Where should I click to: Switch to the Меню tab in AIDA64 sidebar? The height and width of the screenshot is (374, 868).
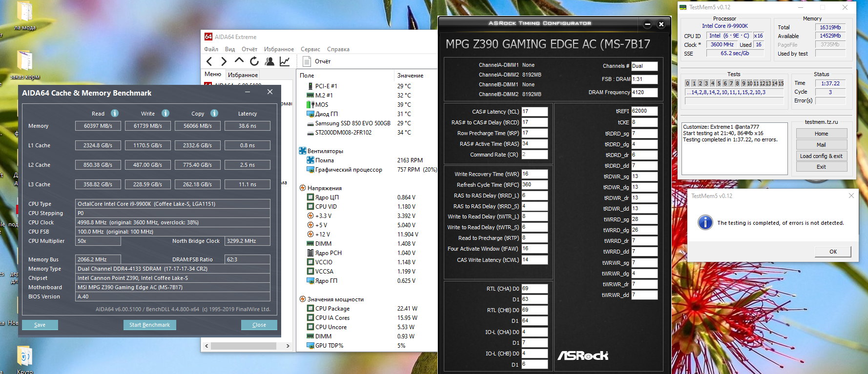pos(213,74)
